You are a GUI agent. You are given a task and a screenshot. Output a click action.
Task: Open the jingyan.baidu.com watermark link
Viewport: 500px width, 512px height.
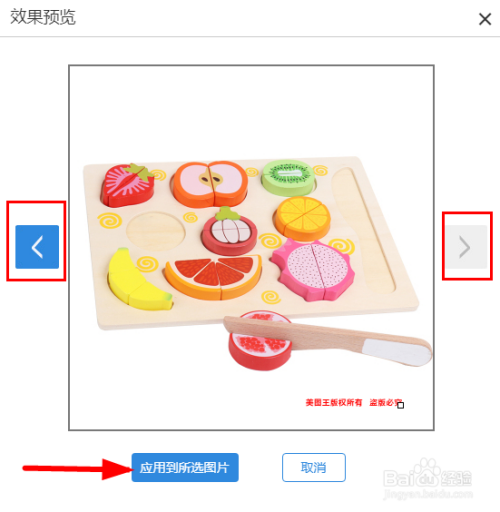coord(428,494)
